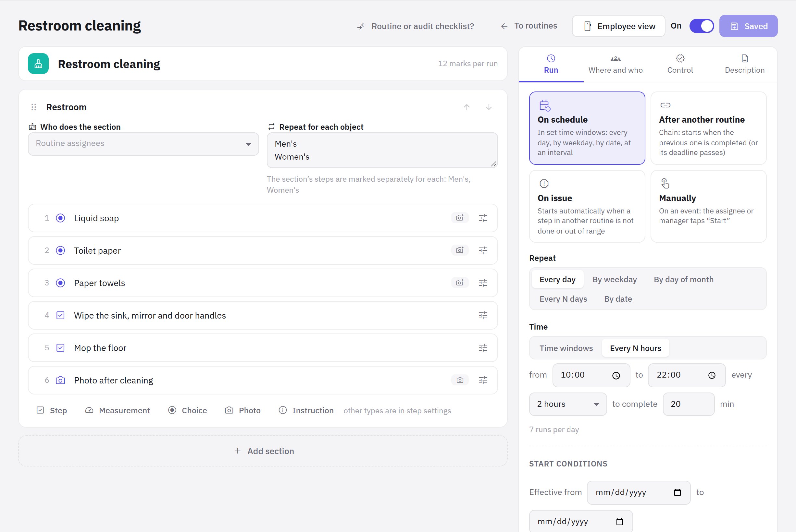Choose By weekday repeat option
796x532 pixels.
tap(615, 279)
